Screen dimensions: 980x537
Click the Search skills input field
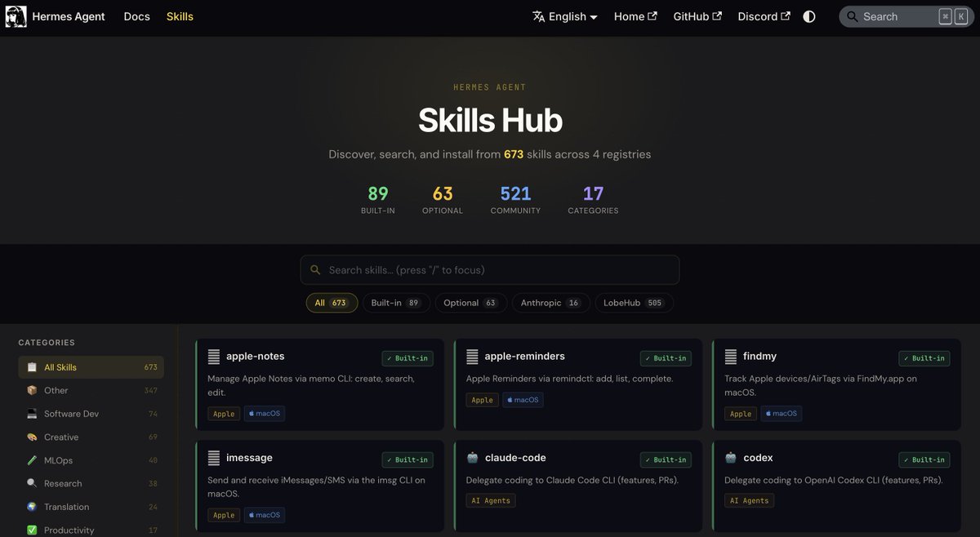[x=490, y=270]
